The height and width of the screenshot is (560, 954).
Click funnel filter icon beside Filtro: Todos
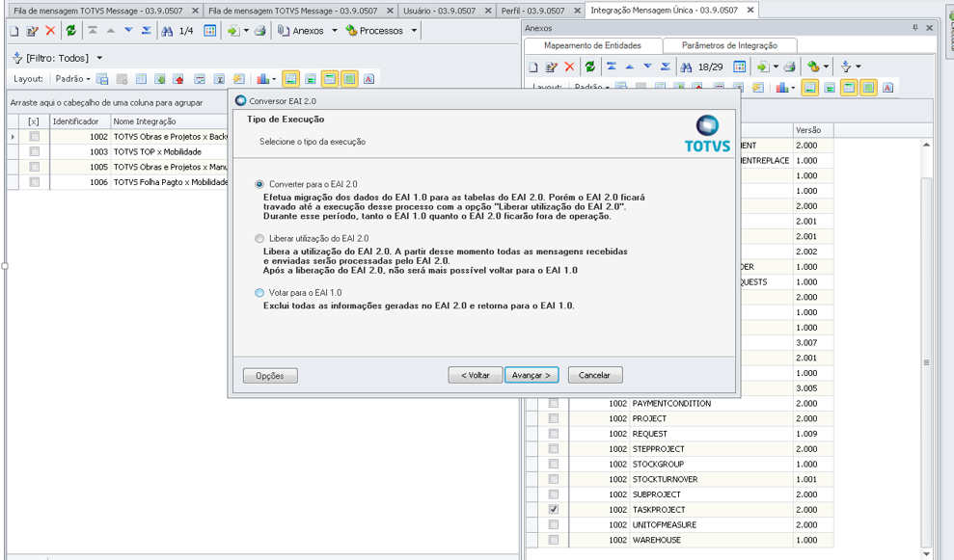(x=17, y=59)
